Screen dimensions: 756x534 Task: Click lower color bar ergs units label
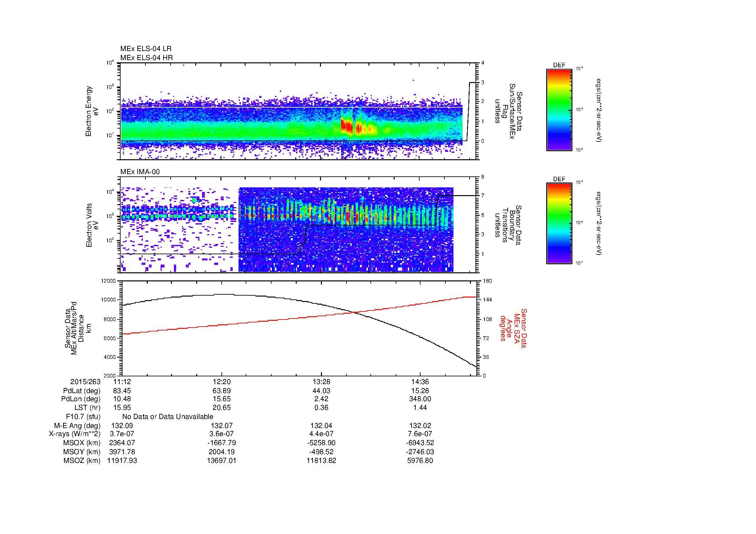pos(599,224)
